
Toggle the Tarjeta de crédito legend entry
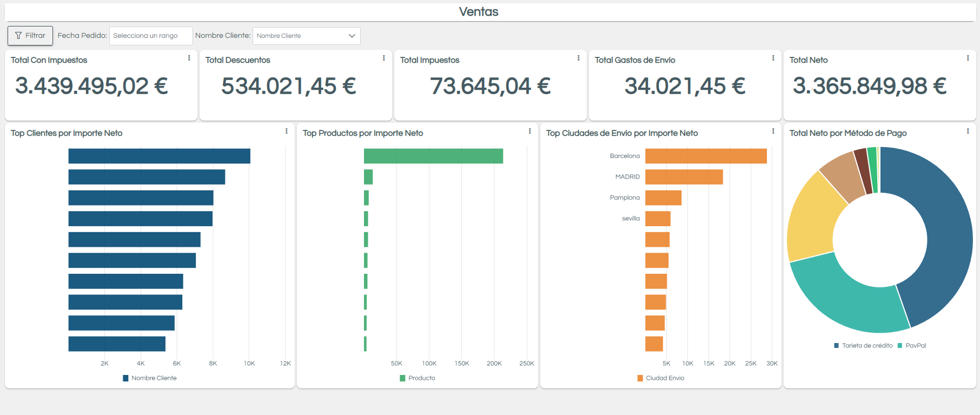click(863, 346)
